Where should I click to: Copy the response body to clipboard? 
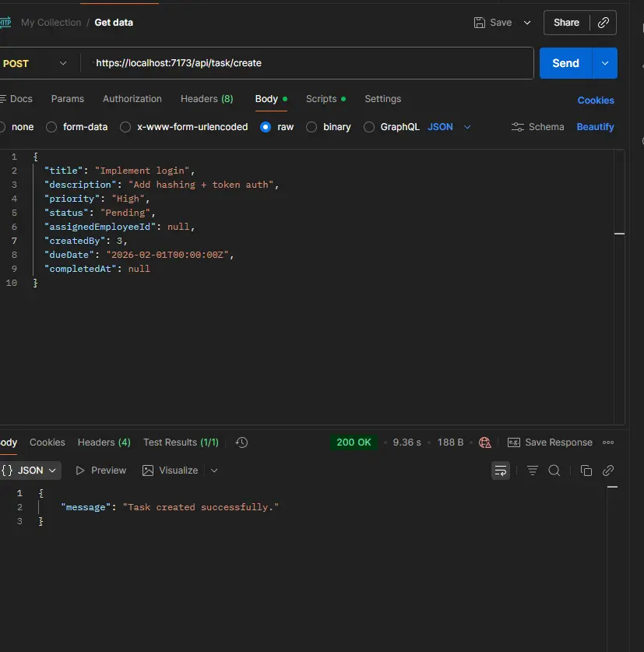[x=586, y=470]
